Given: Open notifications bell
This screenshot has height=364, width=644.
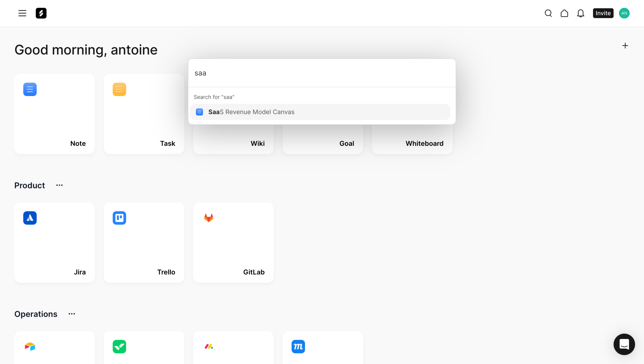Looking at the screenshot, I should click(x=580, y=13).
